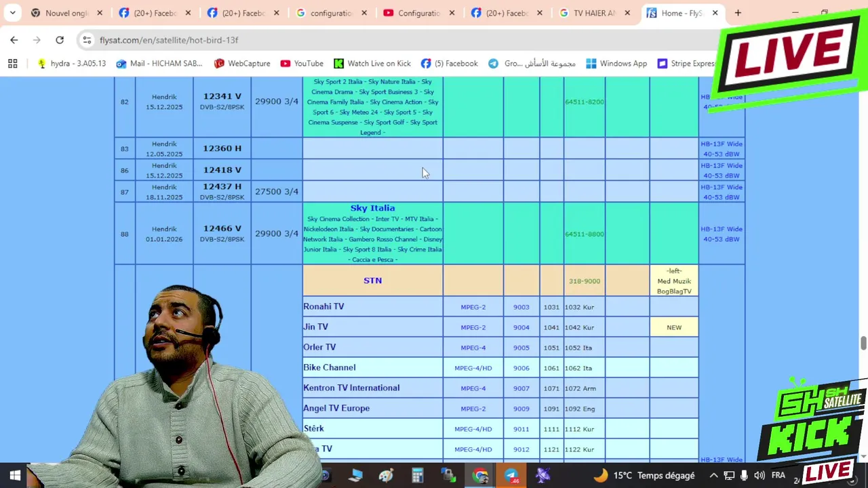Click the 64511-8800 ID in Sky Italia row

click(x=585, y=234)
